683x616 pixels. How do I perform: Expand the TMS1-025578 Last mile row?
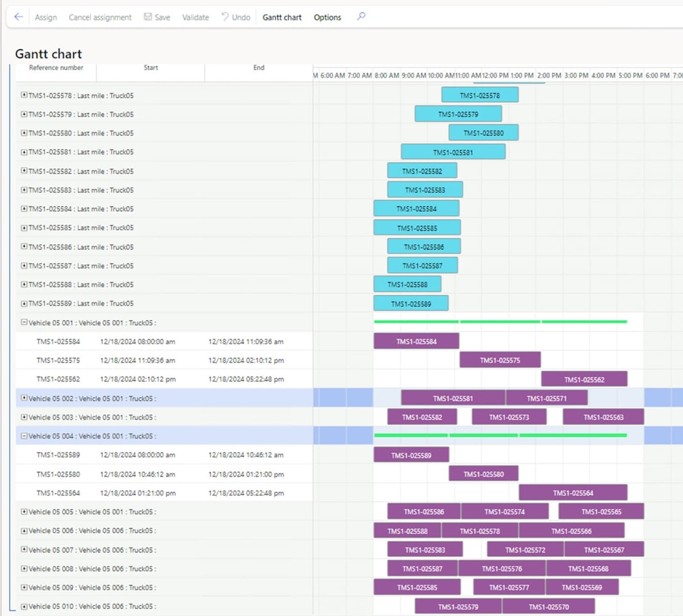(24, 95)
